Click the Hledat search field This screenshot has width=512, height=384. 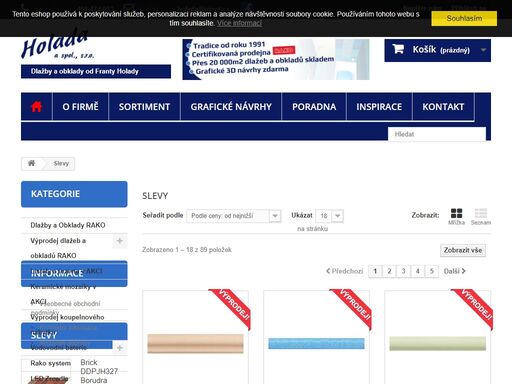coord(437,134)
